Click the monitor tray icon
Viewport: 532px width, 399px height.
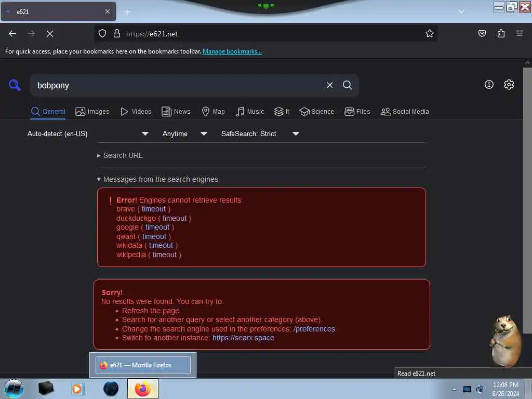(467, 389)
